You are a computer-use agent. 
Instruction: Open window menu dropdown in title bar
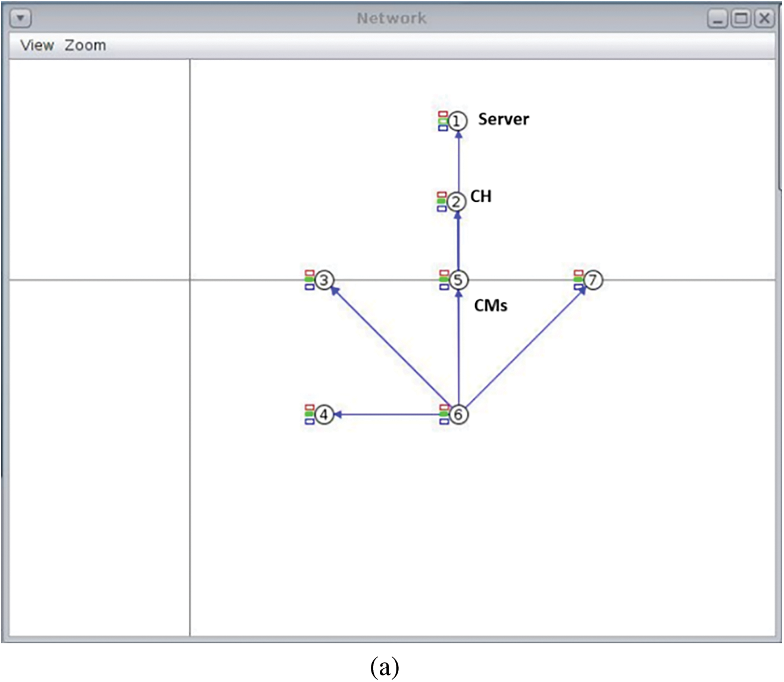coord(20,18)
